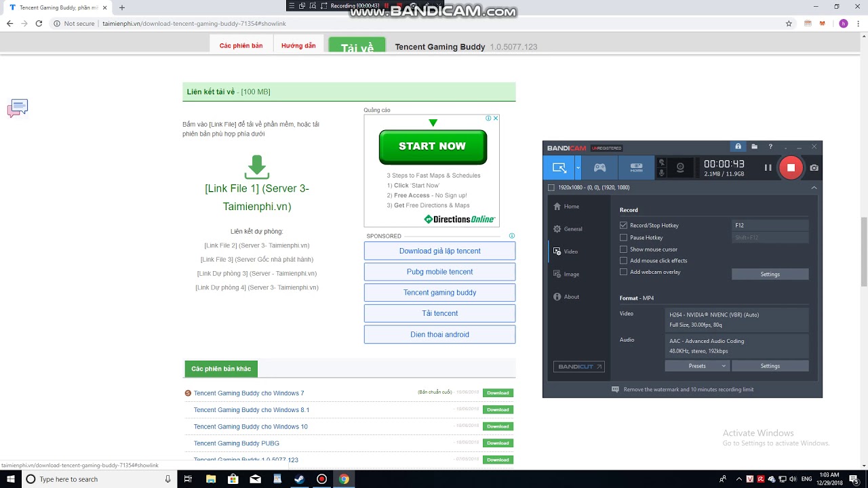Open Record section Settings button
This screenshot has width=868, height=488.
[770, 274]
